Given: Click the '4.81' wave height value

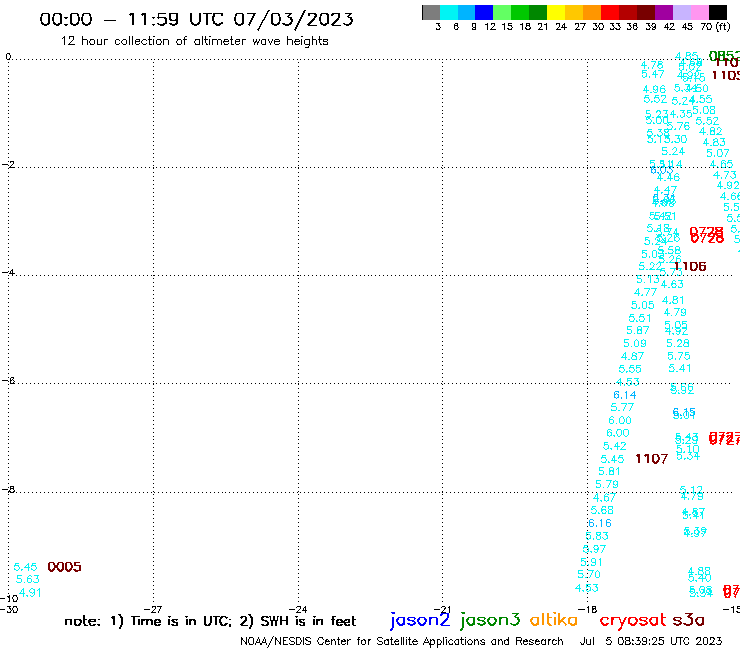Looking at the screenshot, I should click(673, 300).
